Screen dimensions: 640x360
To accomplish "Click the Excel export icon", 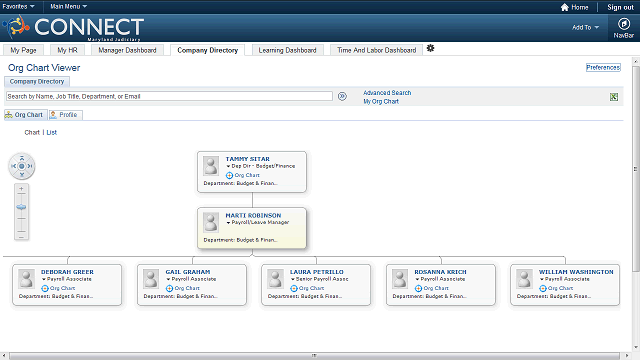I will point(614,97).
